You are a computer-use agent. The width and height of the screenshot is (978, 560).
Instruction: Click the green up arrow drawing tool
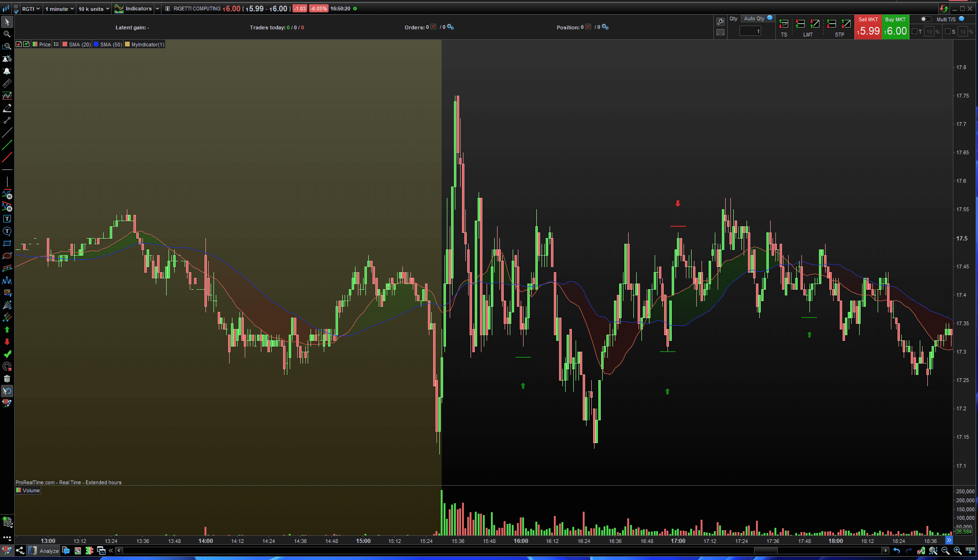(x=7, y=329)
